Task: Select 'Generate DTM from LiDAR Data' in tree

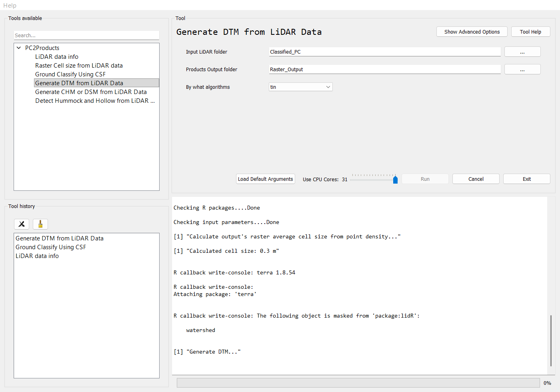Action: 96,83
